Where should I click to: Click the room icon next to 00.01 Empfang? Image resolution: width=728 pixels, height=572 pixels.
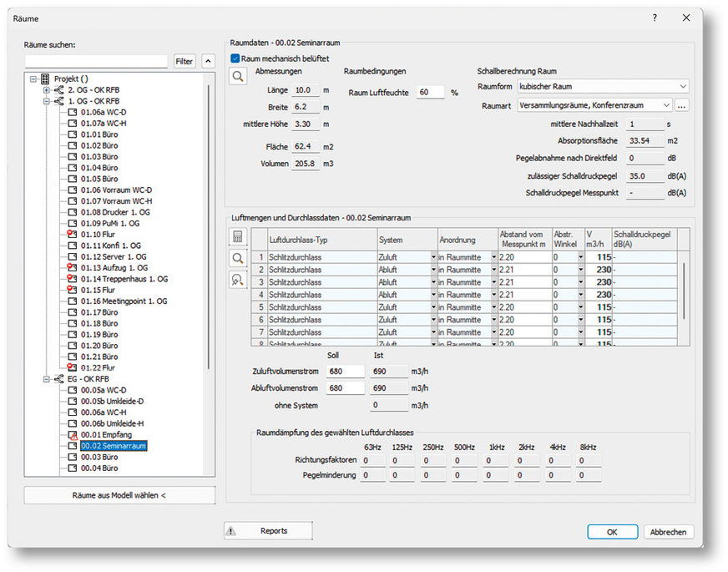[x=73, y=434]
